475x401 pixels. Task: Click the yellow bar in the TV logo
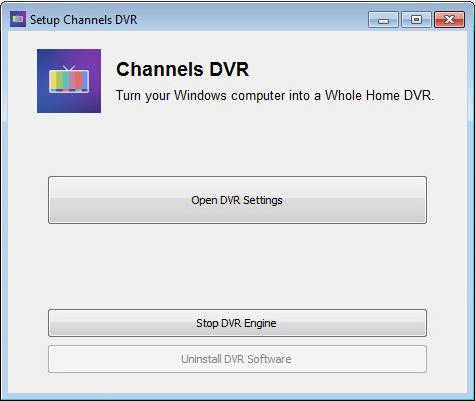53,80
